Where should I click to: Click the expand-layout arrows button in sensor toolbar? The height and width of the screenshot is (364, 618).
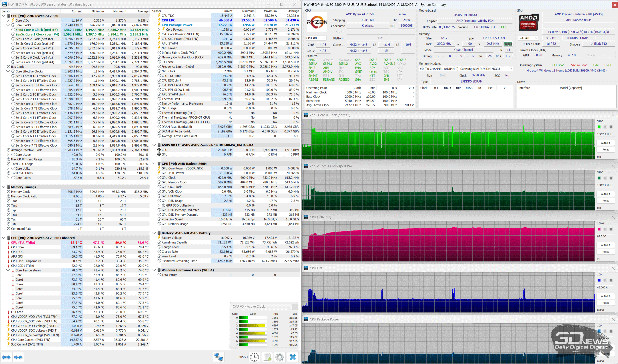6,357
